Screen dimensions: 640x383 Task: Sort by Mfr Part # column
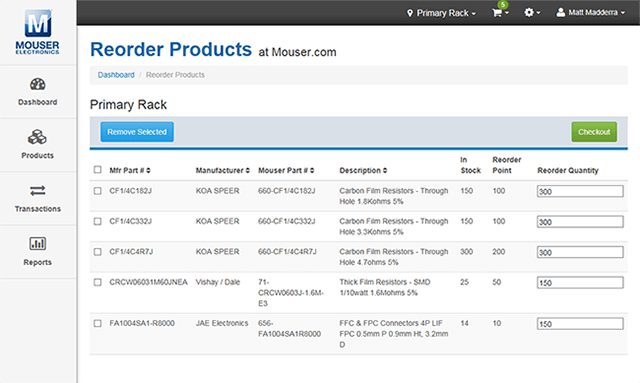coord(130,170)
